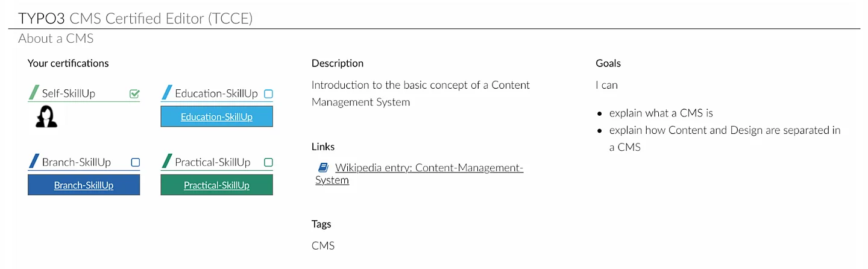This screenshot has height=269, width=868.
Task: Click the TYPO3 CMS Certified Editor heading
Action: coord(136,18)
